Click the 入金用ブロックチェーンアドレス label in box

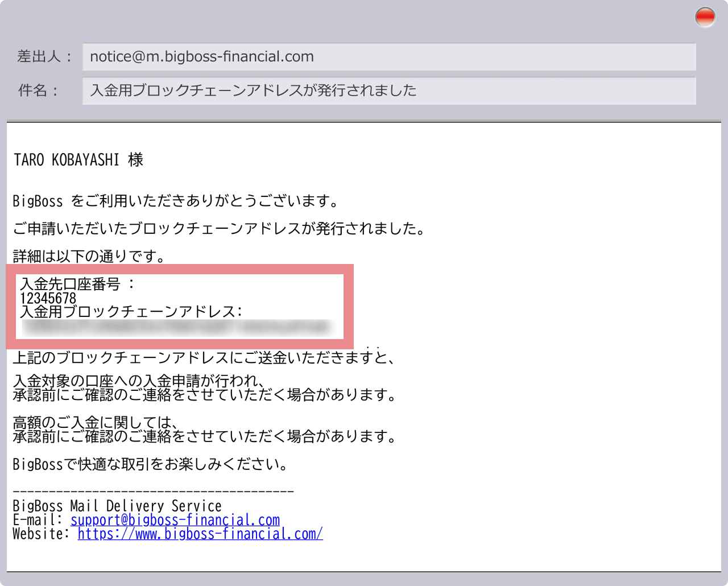(131, 312)
